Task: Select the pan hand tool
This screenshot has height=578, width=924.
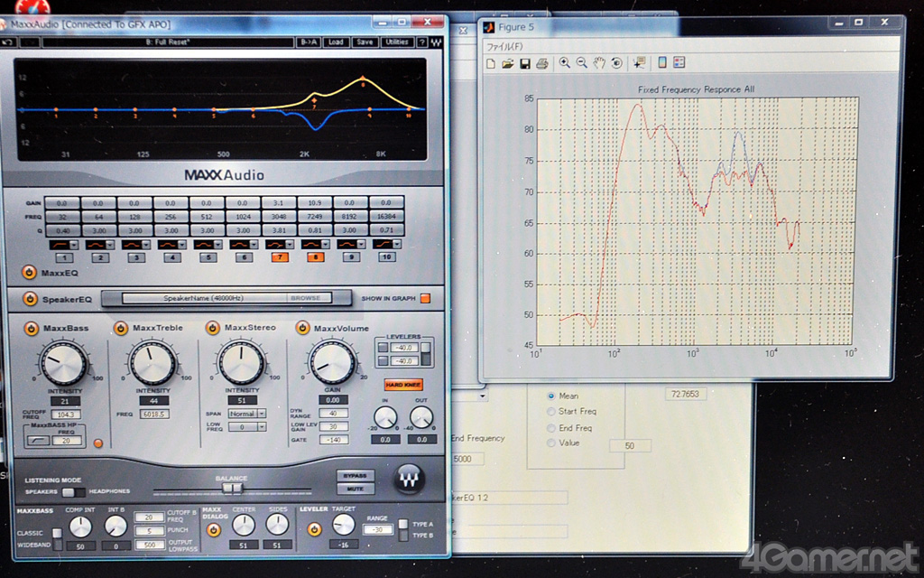Action: [x=598, y=63]
